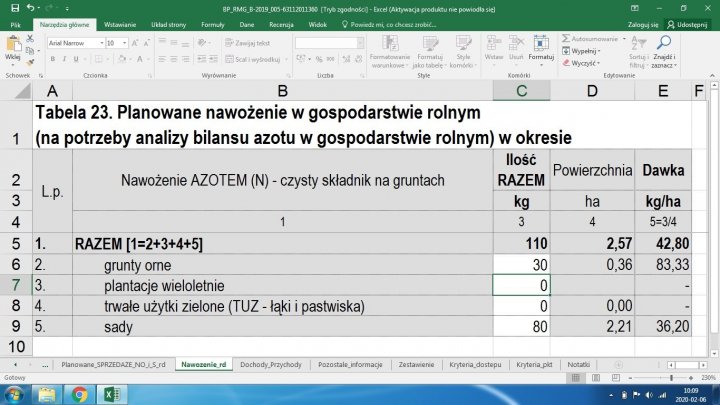Open the number format dropdown
720x405 pixels.
click(x=360, y=43)
